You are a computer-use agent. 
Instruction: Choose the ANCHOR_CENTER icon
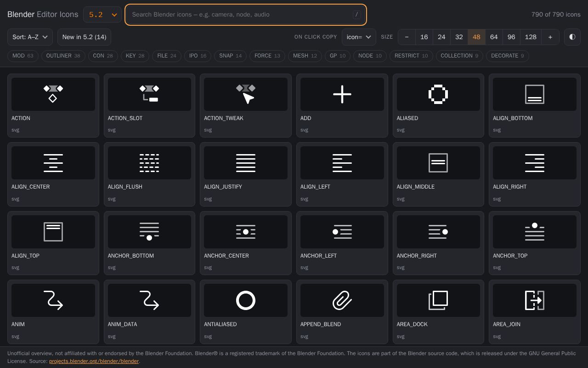[246, 243]
